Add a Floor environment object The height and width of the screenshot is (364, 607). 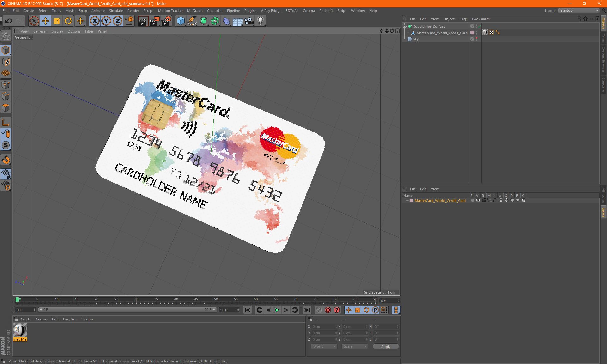pos(237,21)
